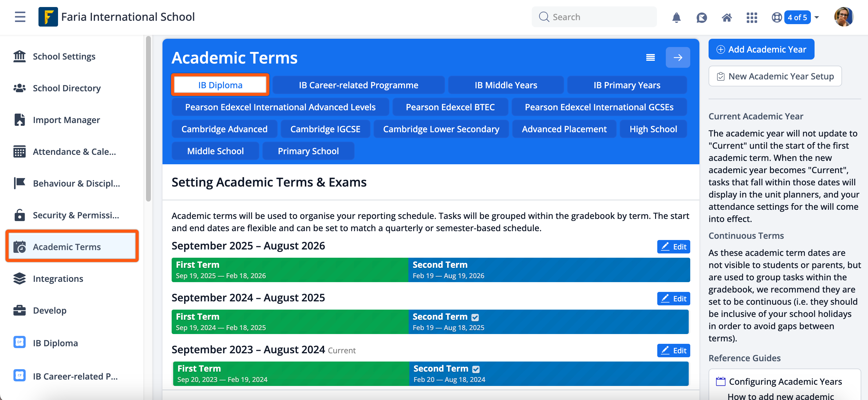Switch to Primary School tab
Viewport: 868px width, 400px height.
click(x=308, y=151)
